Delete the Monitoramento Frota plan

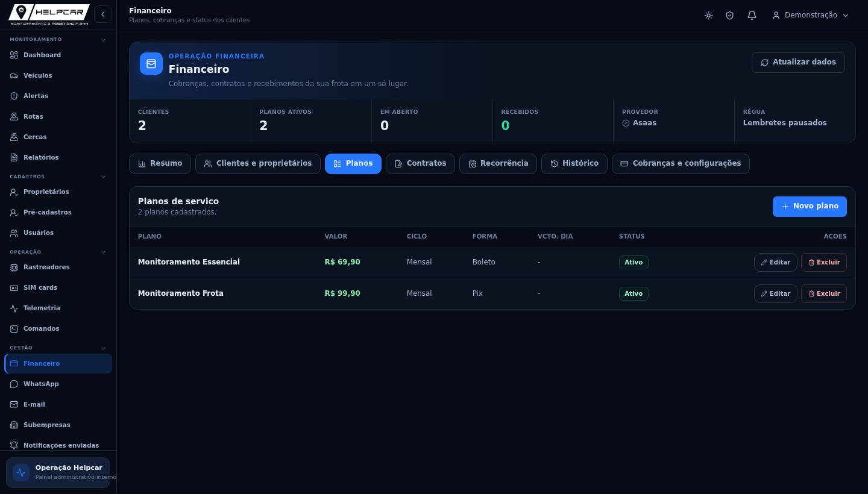click(x=824, y=294)
